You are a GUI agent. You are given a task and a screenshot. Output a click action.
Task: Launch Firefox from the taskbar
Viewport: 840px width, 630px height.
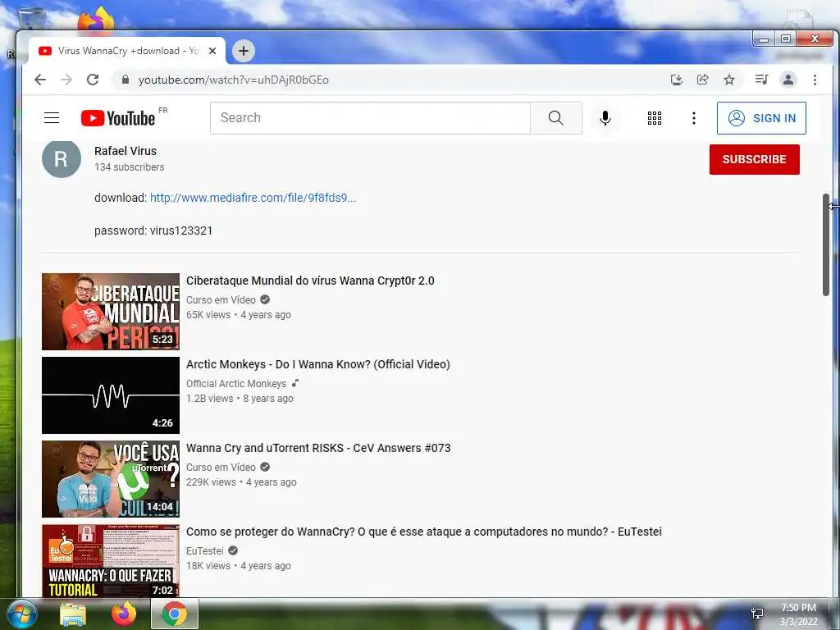point(124,614)
